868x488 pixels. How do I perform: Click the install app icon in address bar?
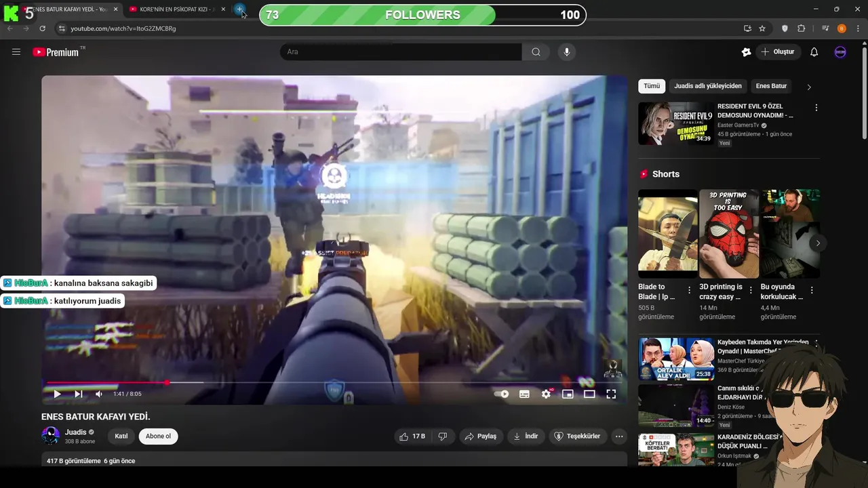(747, 28)
